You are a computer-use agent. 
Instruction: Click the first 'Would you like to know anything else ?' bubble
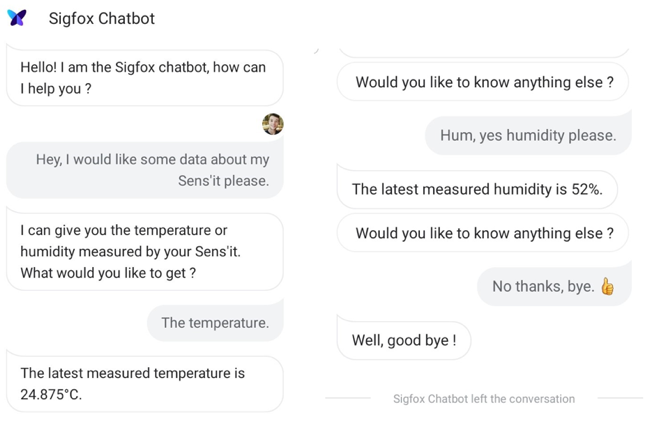(483, 82)
